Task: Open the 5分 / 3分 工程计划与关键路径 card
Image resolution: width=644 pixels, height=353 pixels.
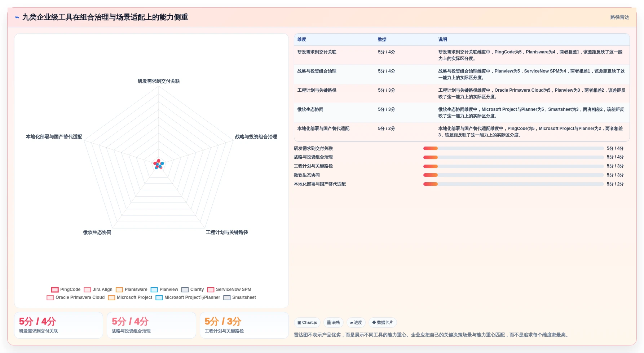Action: pos(244,325)
